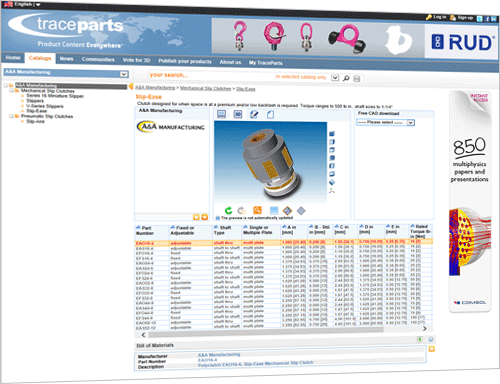This screenshot has width=500, height=384.
Task: Click the green refresh preview icon
Action: (x=228, y=210)
